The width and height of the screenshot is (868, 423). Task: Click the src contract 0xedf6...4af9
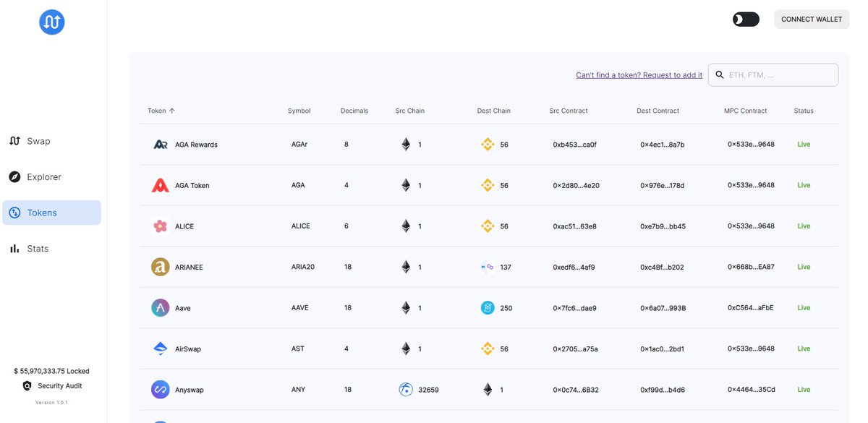pyautogui.click(x=574, y=267)
